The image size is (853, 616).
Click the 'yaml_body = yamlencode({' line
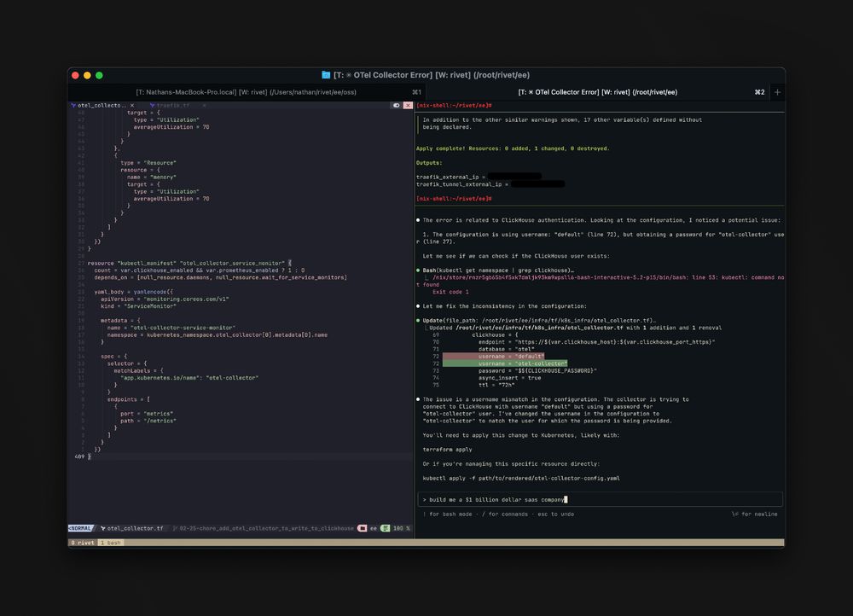pyautogui.click(x=133, y=293)
